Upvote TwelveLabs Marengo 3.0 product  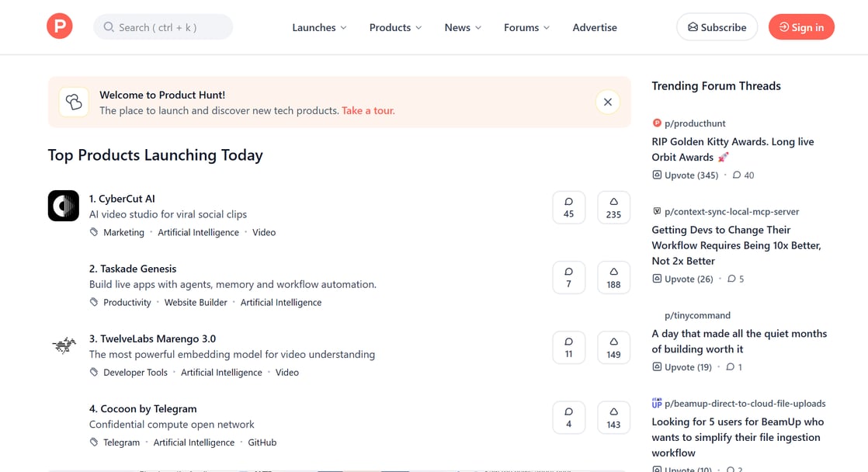[613, 347]
